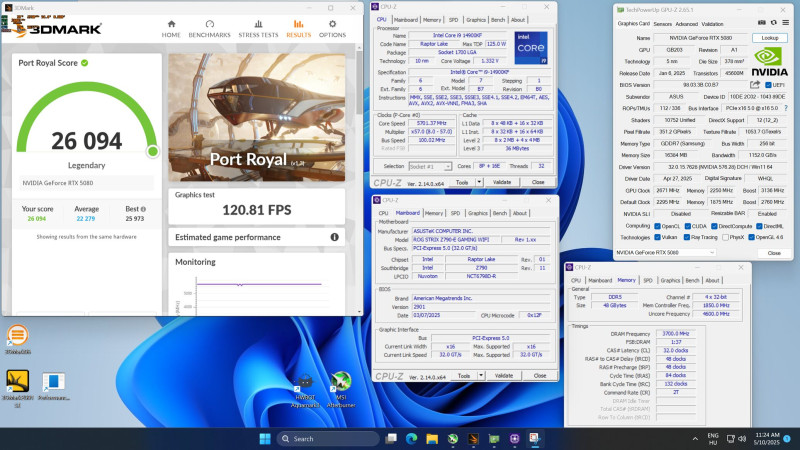Viewport: 800px width, 450px height.
Task: Click GPU-Z bus interface question mark
Action: (785, 107)
